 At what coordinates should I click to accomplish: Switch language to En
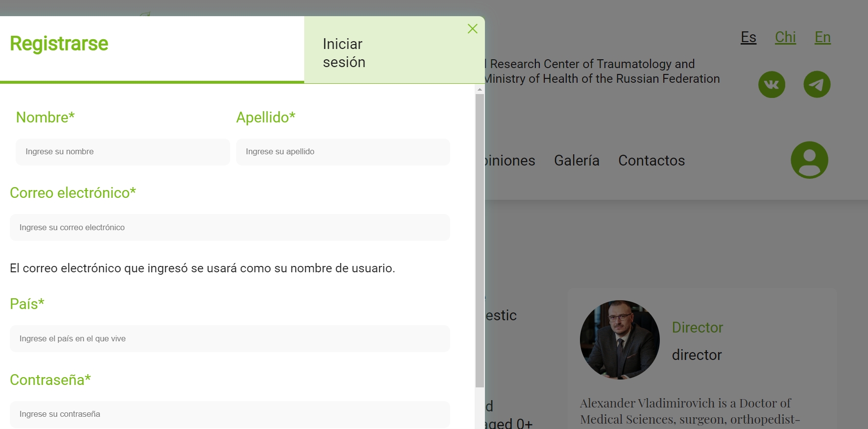click(822, 38)
